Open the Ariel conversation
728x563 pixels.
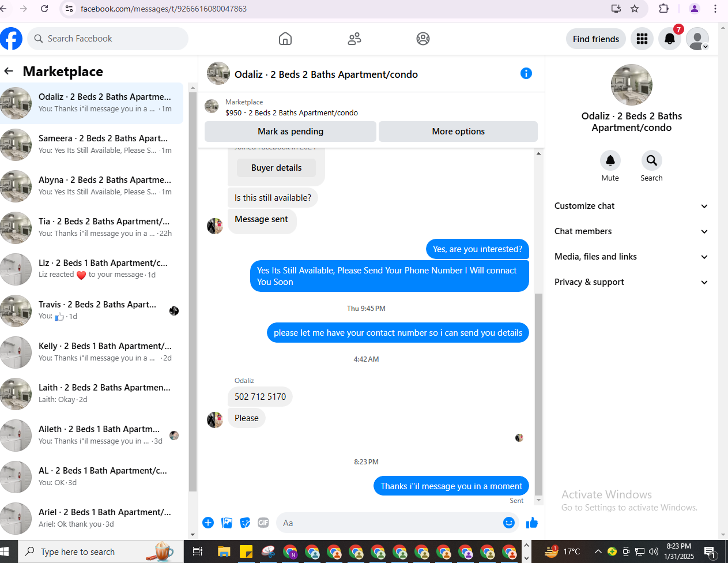[x=92, y=519]
